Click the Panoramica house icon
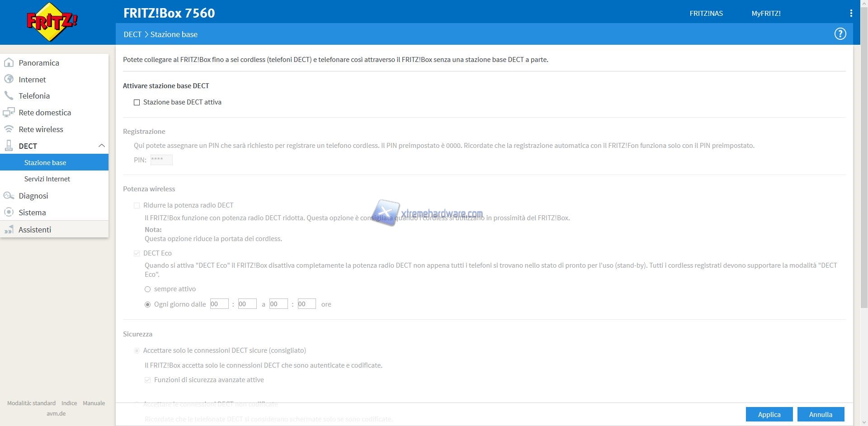 pos(9,62)
